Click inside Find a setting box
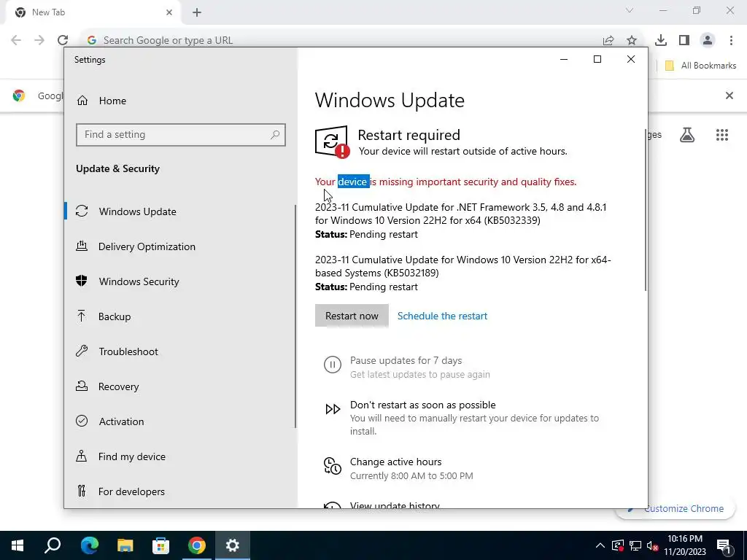 tap(181, 135)
